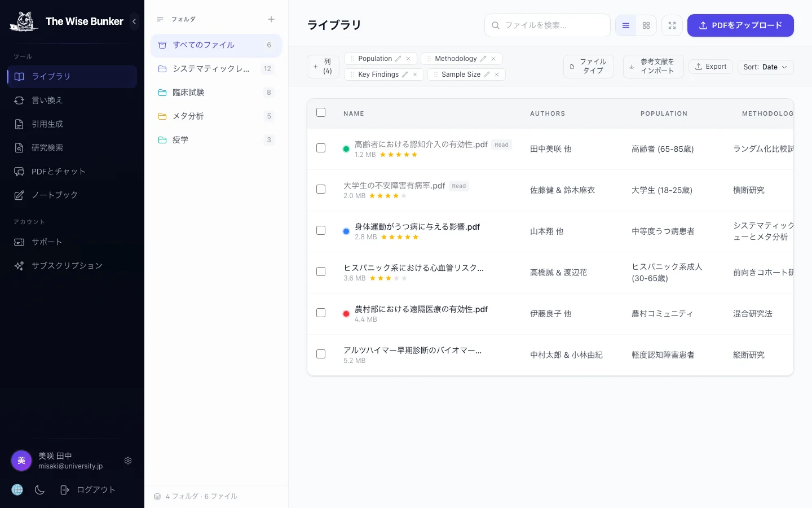Toggle dark mode with the moon icon
This screenshot has height=508, width=812.
pyautogui.click(x=39, y=490)
